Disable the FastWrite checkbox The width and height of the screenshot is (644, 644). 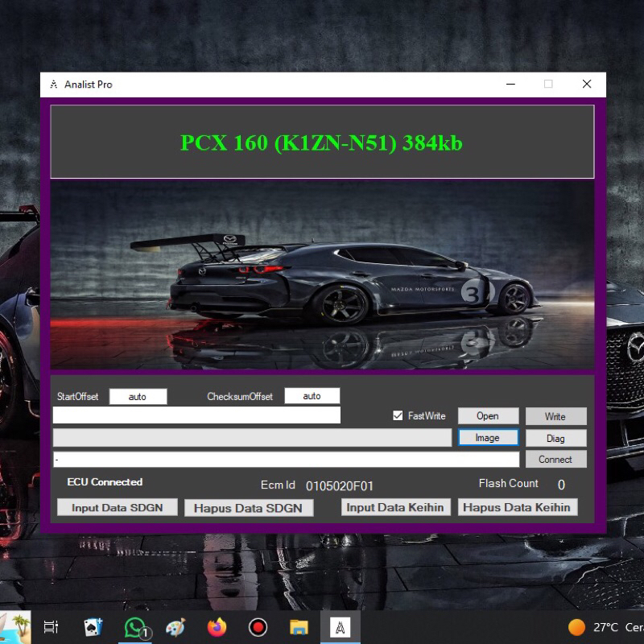[x=398, y=415]
